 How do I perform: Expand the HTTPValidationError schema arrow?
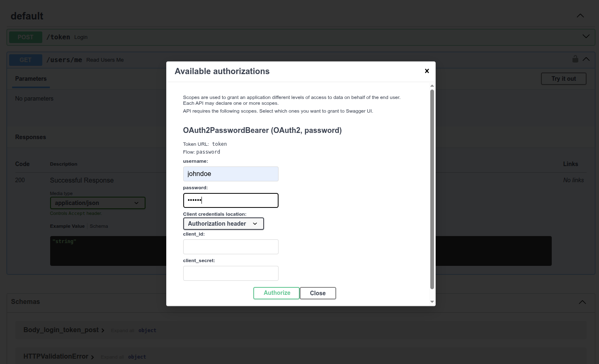coord(92,357)
